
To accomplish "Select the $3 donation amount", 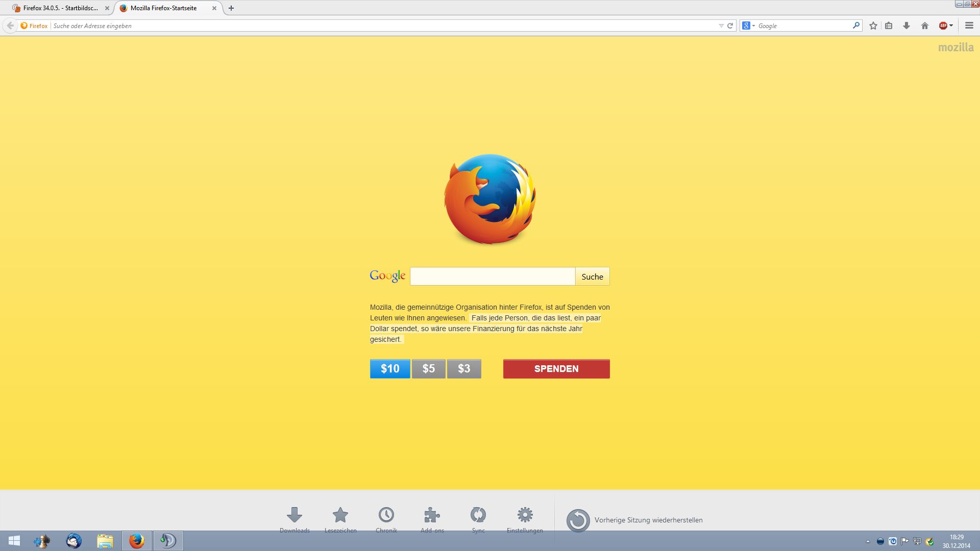I will [x=464, y=369].
